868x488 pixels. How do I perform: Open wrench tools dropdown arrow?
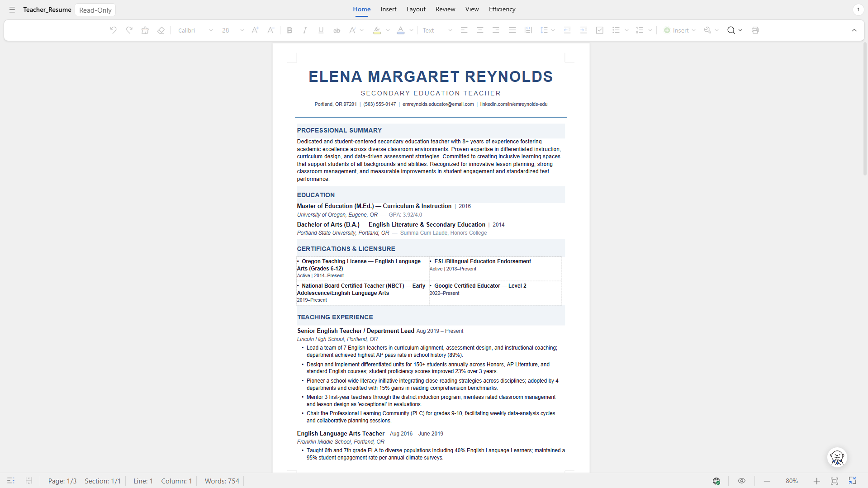click(x=717, y=30)
